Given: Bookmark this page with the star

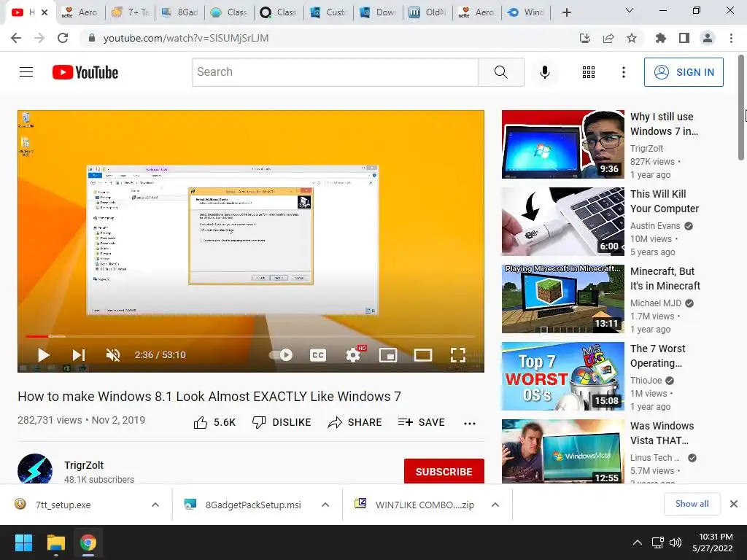Looking at the screenshot, I should [x=632, y=38].
